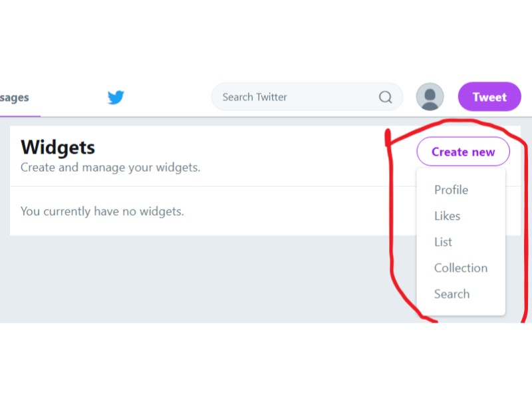Select Profile from the Create new menu
The height and width of the screenshot is (399, 532).
point(451,190)
